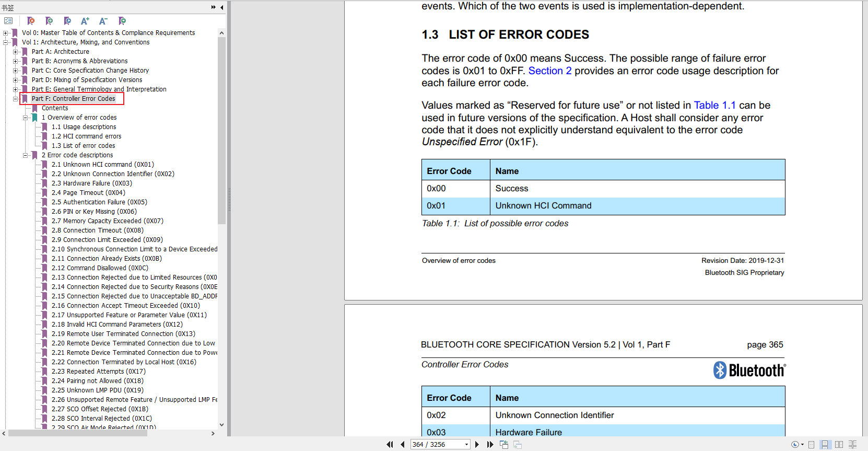
Task: Click bookmark panel vertical scrollbar down arrow
Action: point(221,425)
